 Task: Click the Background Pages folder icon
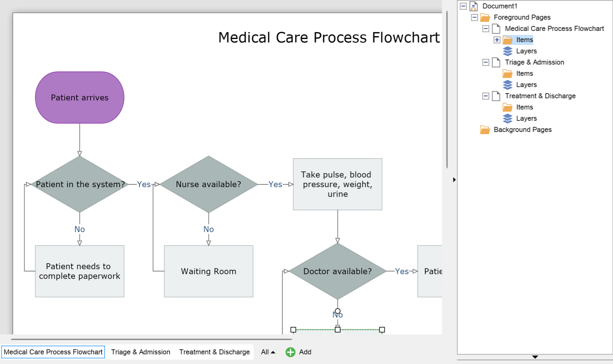click(485, 130)
